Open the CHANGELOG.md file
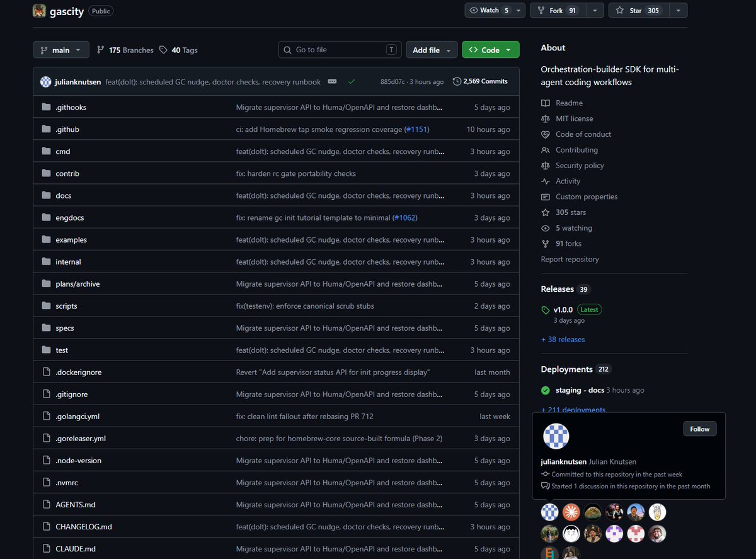 click(x=84, y=526)
